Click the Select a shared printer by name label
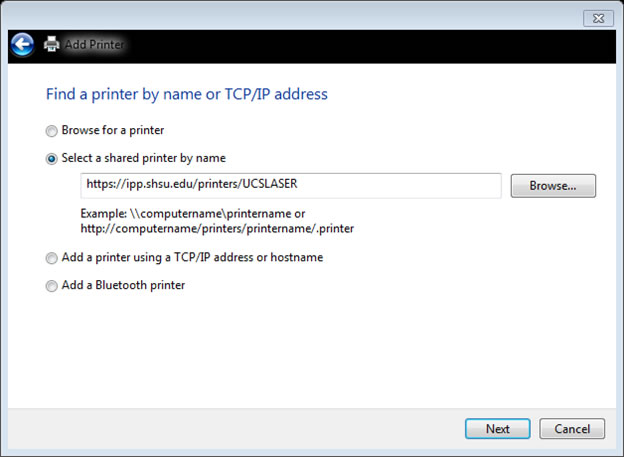The height and width of the screenshot is (457, 624). [144, 158]
